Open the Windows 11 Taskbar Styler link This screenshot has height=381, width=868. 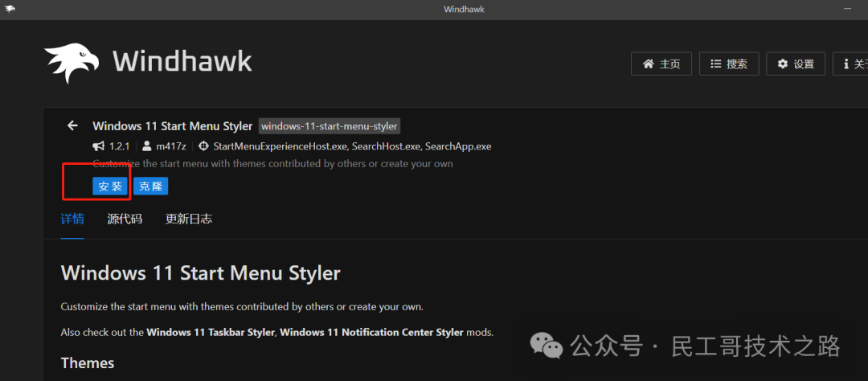211,333
